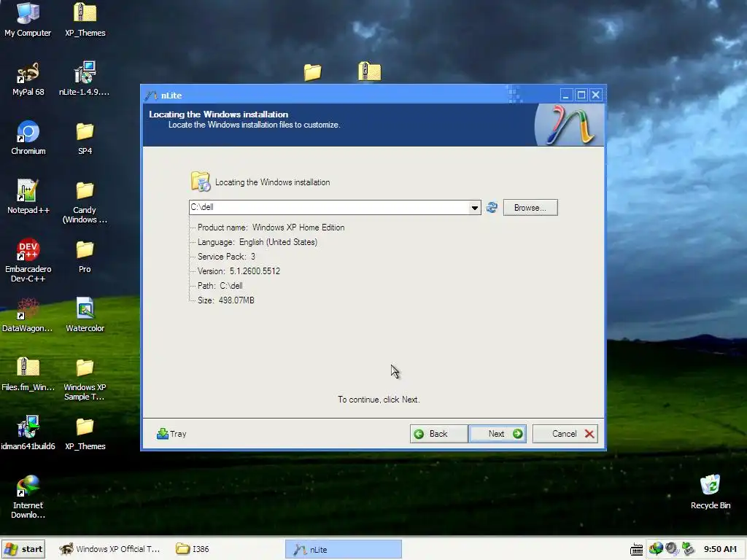Click the refresh icon beside the path box
The width and height of the screenshot is (747, 560).
[492, 207]
